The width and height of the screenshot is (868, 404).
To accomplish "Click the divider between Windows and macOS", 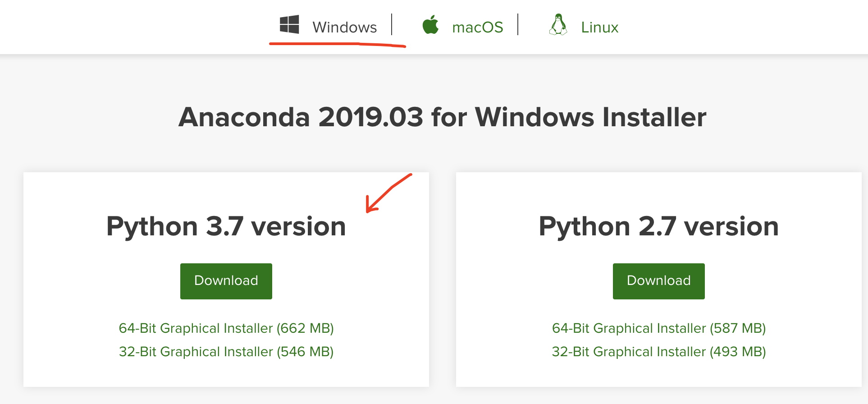I will tap(392, 24).
